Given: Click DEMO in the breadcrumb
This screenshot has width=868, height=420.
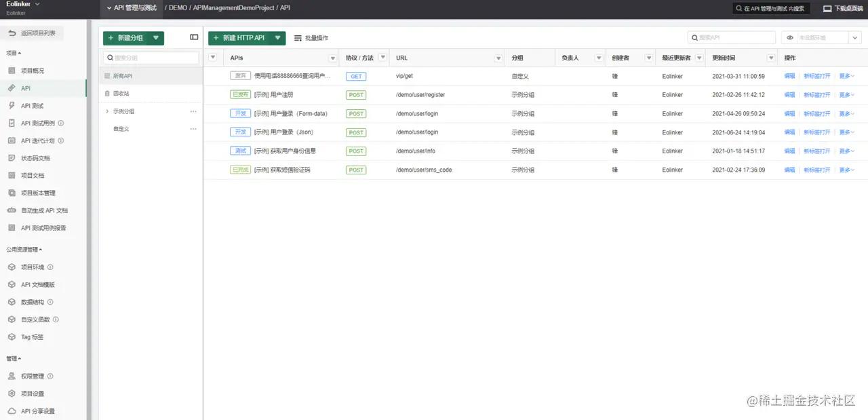Looking at the screenshot, I should pyautogui.click(x=178, y=8).
